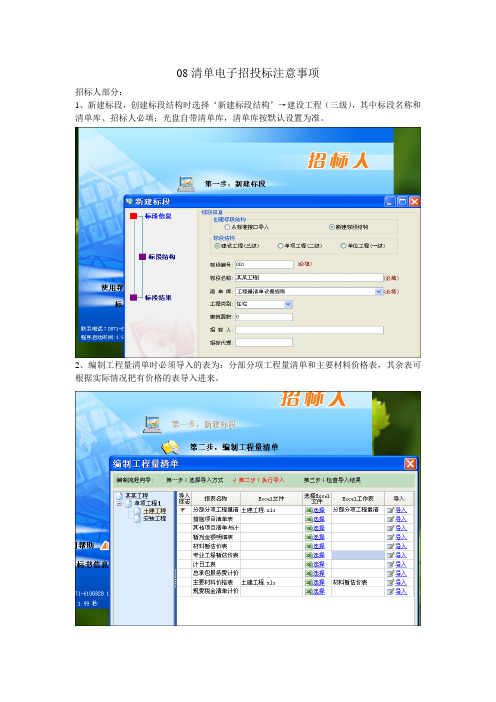Click 选择 link in 主要材料价格表 row
The width and height of the screenshot is (496, 702).
[319, 582]
